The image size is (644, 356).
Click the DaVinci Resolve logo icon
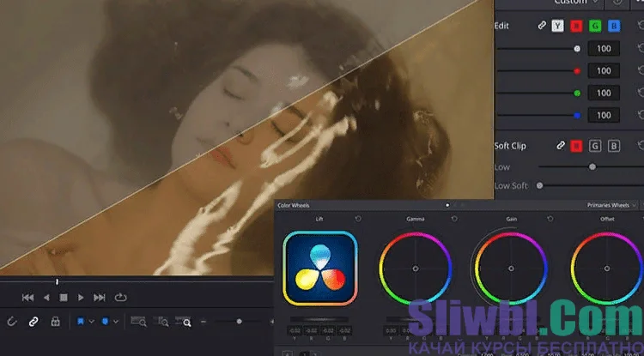(x=319, y=269)
